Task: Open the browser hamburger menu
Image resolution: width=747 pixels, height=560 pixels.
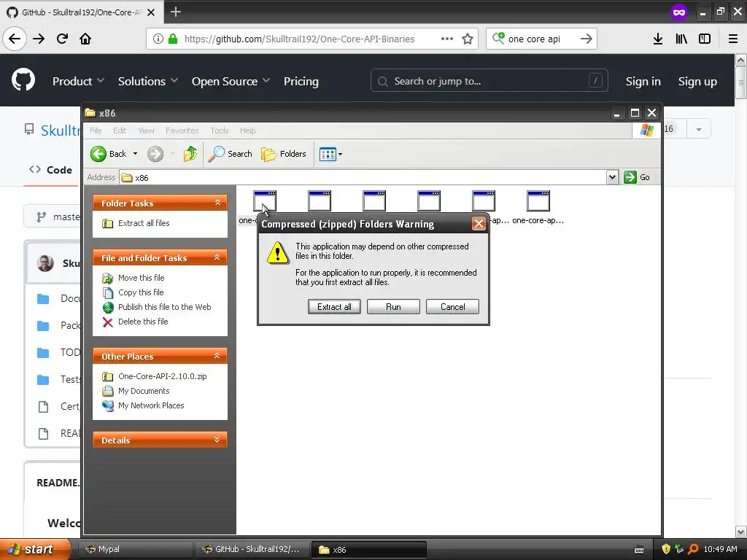Action: 733,39
